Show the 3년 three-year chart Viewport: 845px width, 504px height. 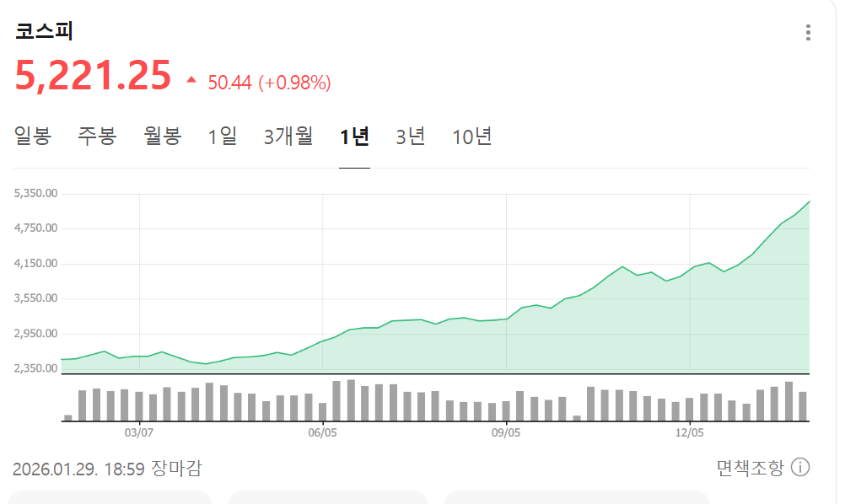[411, 136]
